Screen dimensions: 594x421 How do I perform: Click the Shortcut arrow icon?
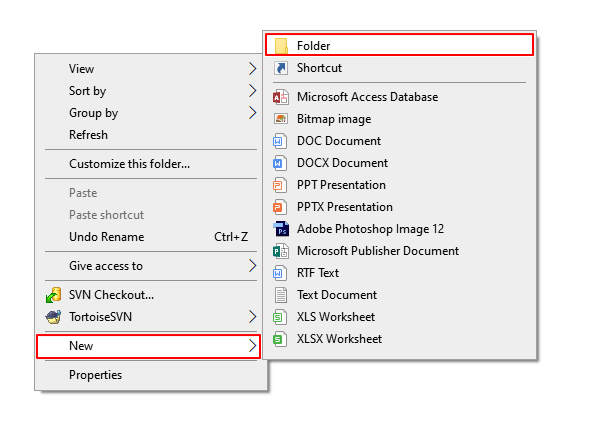281,68
